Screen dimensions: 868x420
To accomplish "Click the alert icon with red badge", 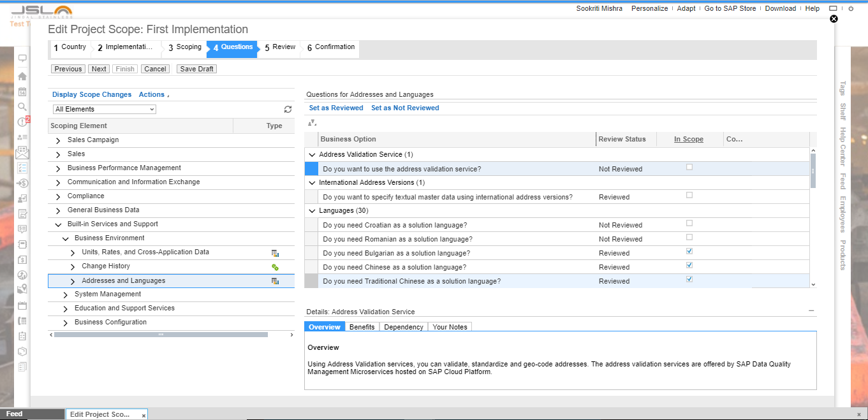I will [22, 122].
